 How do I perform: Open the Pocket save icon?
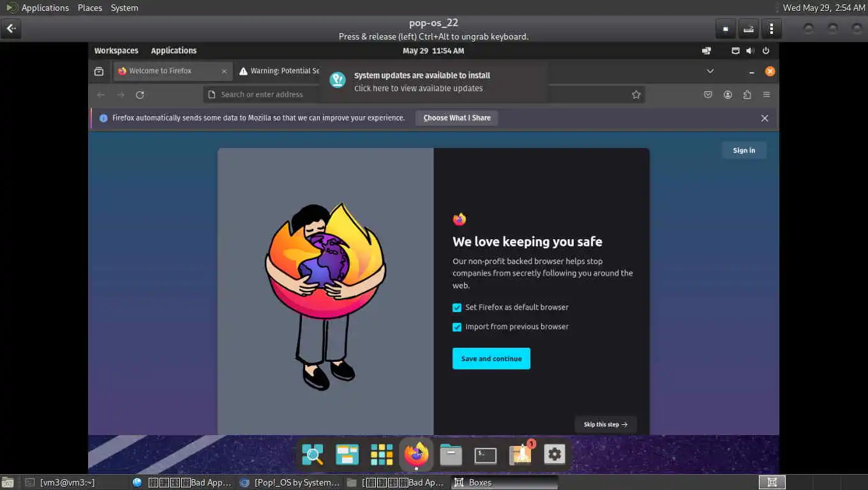[708, 94]
